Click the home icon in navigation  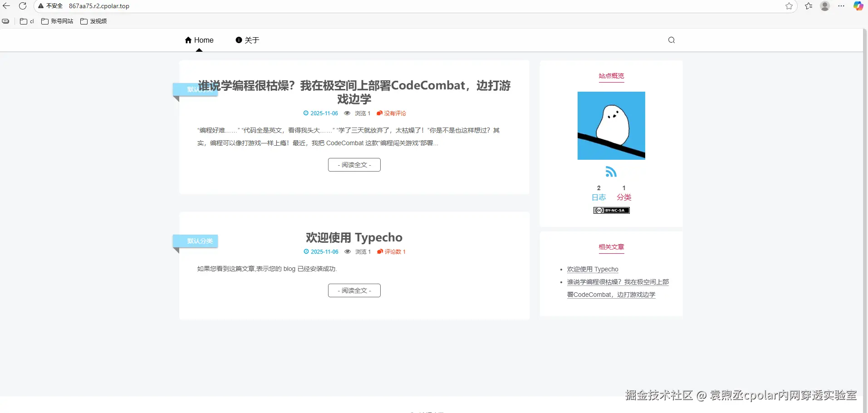pyautogui.click(x=188, y=40)
